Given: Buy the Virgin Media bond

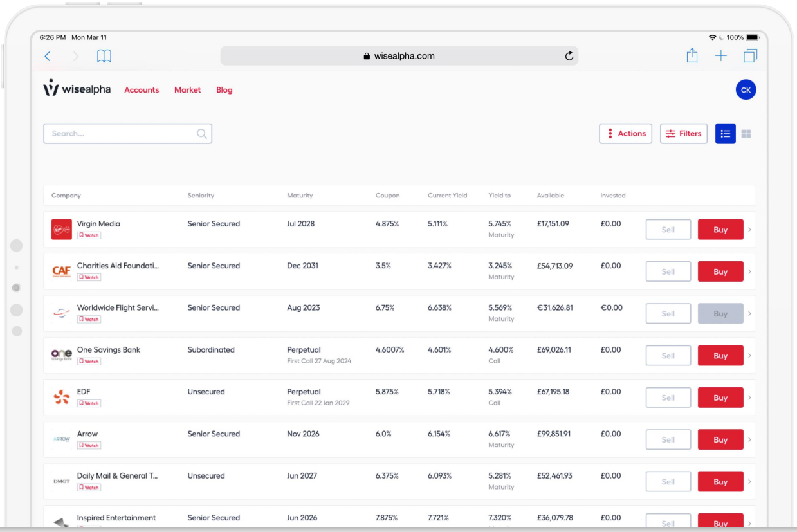Looking at the screenshot, I should (x=720, y=230).
